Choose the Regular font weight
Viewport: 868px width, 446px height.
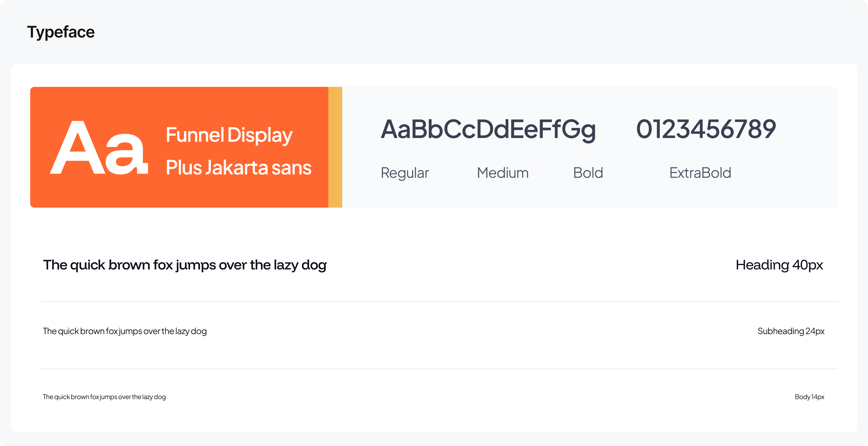coord(405,173)
